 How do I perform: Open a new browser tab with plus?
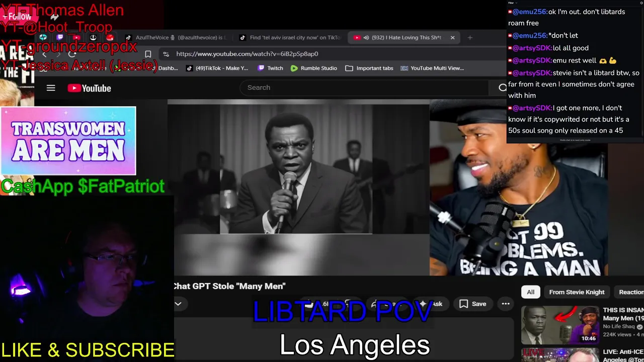click(470, 37)
